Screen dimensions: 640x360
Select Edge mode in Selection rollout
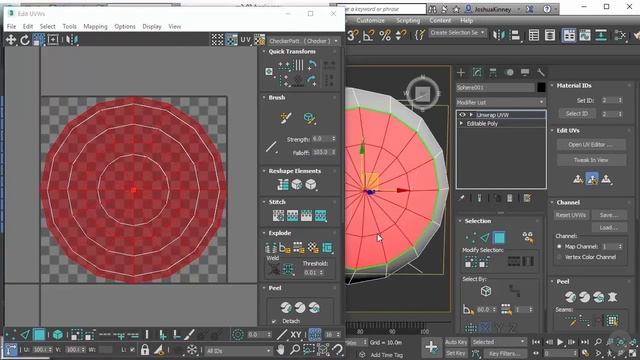tap(484, 237)
